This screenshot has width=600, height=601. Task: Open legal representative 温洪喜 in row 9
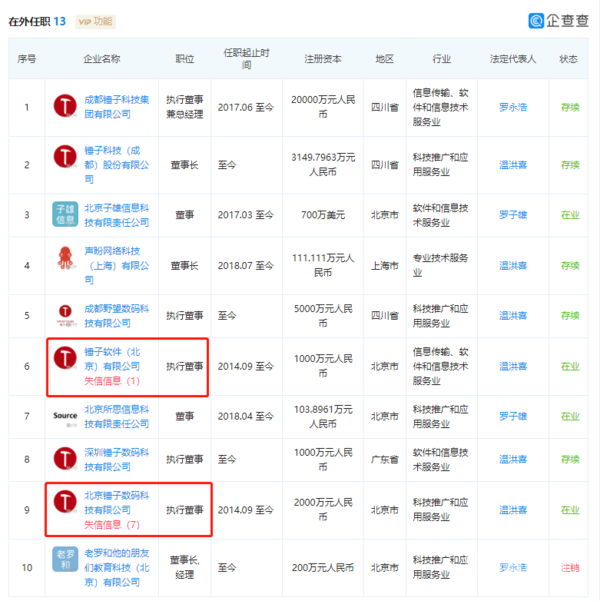point(513,510)
